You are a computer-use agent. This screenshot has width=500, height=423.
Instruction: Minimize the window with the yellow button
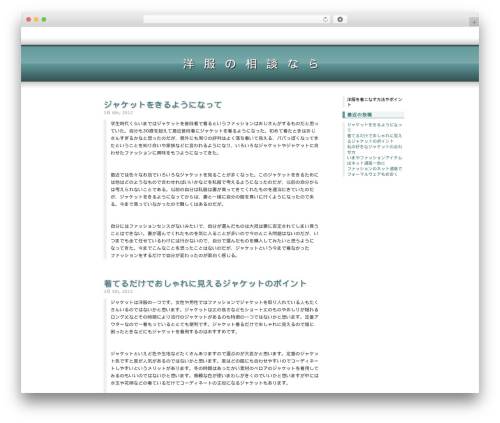[x=36, y=19]
